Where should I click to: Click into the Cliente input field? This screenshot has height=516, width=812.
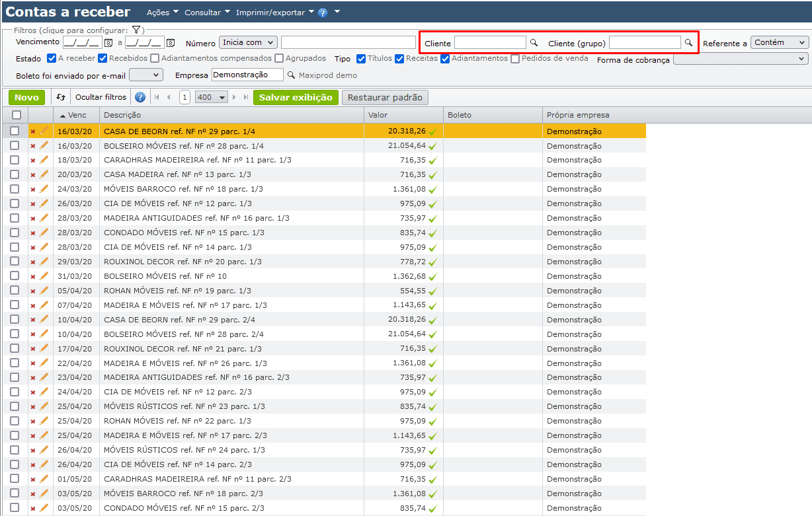[490, 42]
